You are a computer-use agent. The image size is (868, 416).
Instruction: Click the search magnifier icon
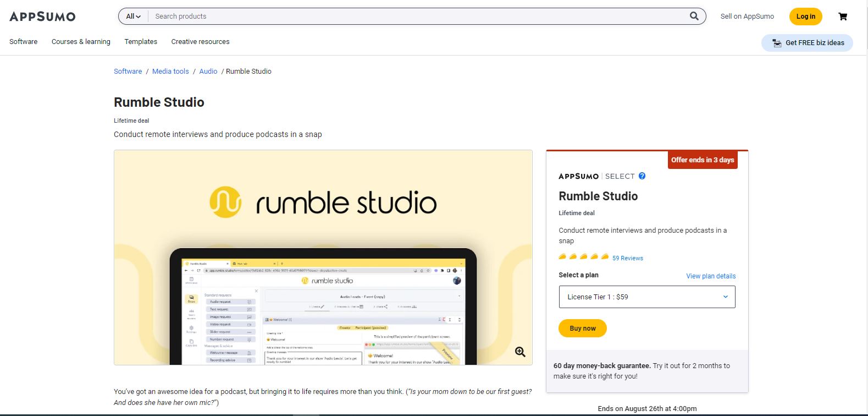[694, 16]
